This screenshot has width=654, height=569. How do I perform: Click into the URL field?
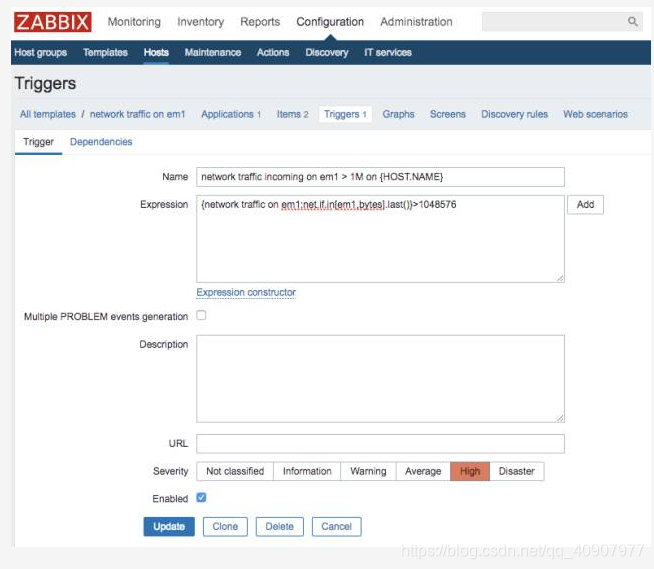point(380,443)
